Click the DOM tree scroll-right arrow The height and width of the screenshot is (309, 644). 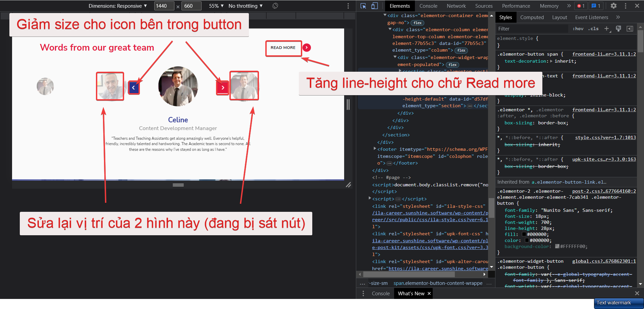click(484, 274)
